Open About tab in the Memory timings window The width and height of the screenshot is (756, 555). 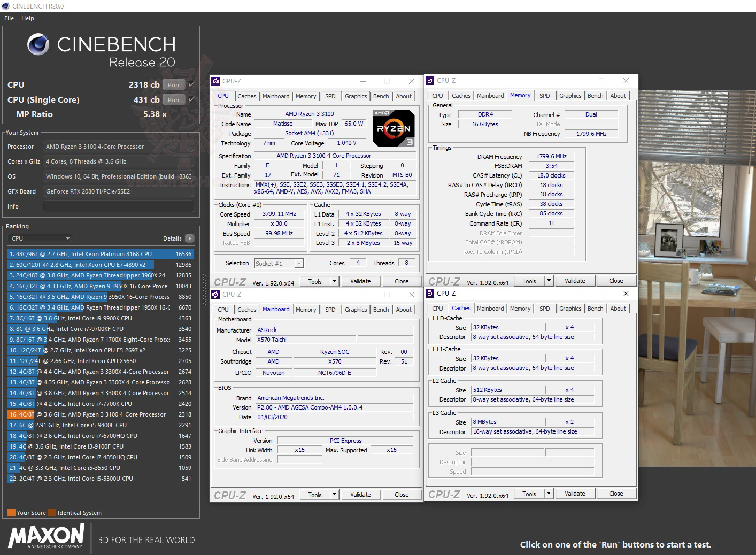pos(618,96)
